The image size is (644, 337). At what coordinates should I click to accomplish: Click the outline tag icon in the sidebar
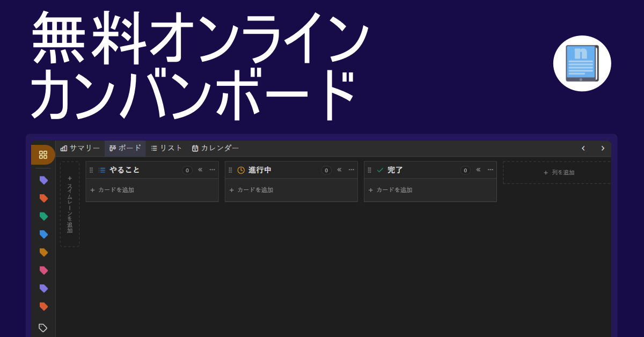coord(43,328)
